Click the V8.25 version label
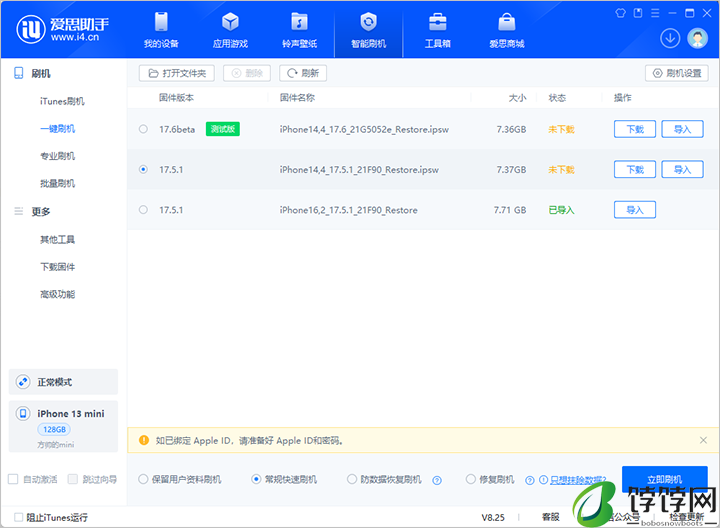This screenshot has height=528, width=720. [493, 517]
